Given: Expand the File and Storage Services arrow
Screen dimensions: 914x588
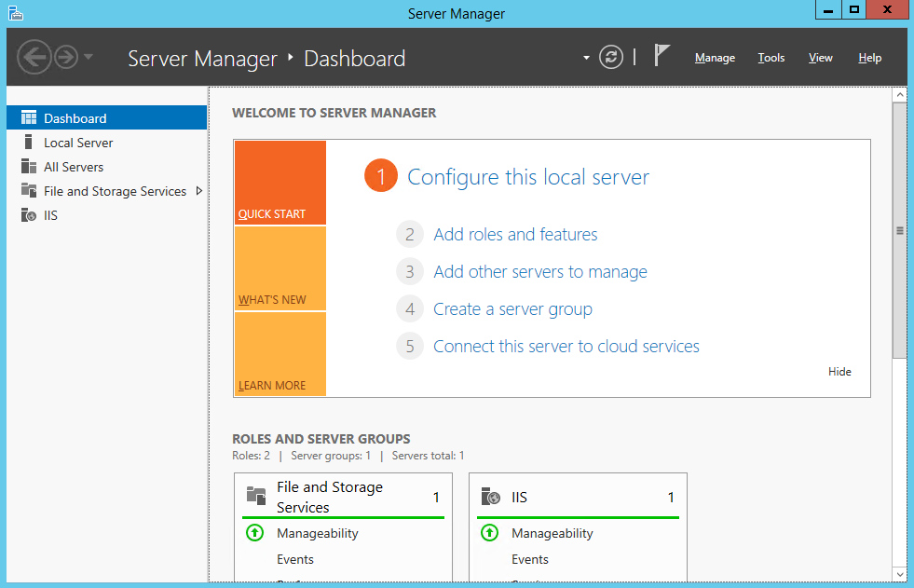Looking at the screenshot, I should coord(198,191).
